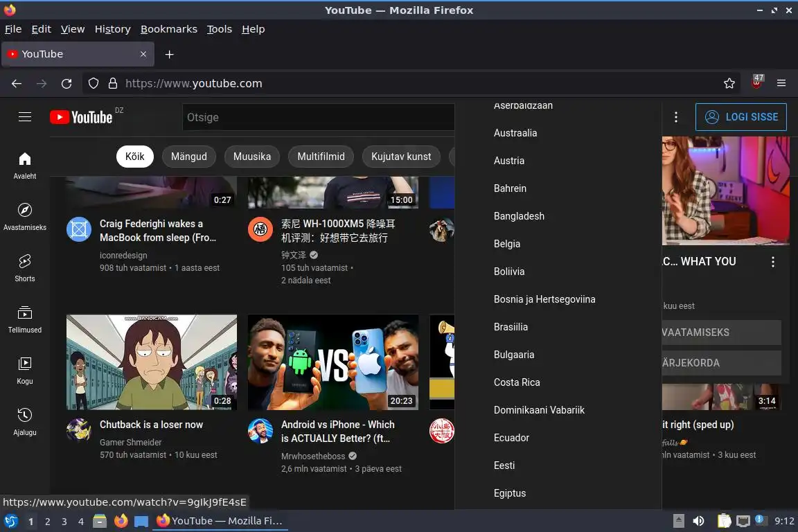Choose Belgia from country list
Screen dimensions: 798x532
tap(558, 244)
